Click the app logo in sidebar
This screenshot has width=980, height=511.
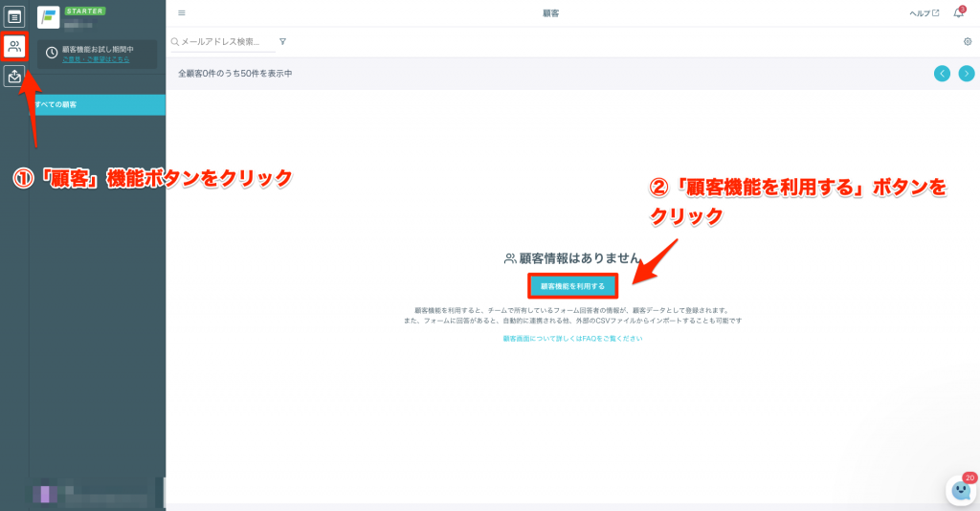(48, 17)
